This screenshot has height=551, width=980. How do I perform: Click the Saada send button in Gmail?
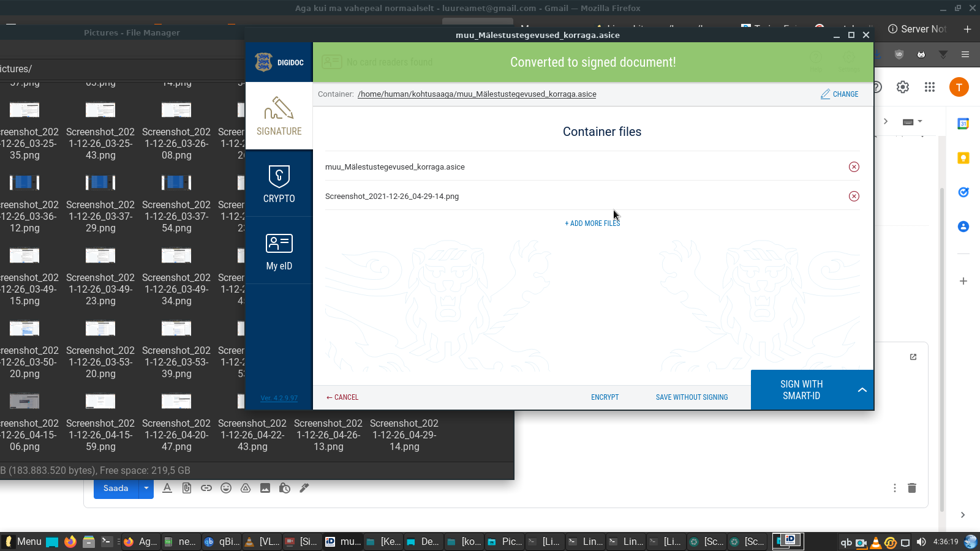point(116,489)
